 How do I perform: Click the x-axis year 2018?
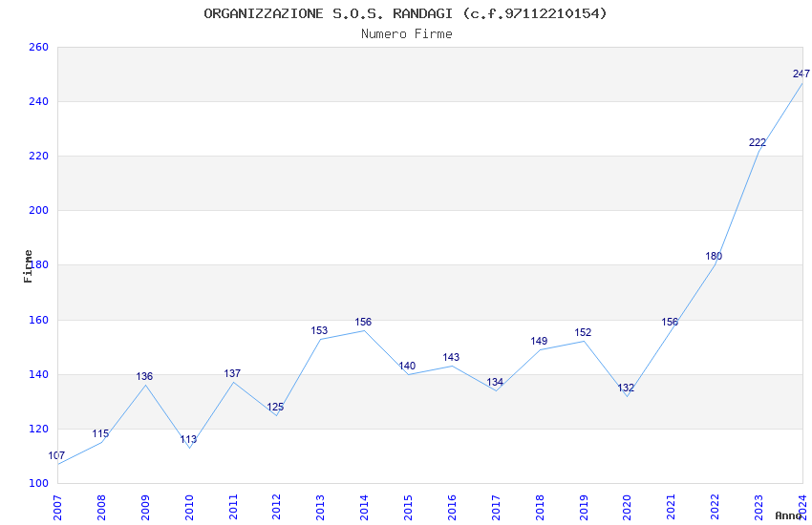540,507
